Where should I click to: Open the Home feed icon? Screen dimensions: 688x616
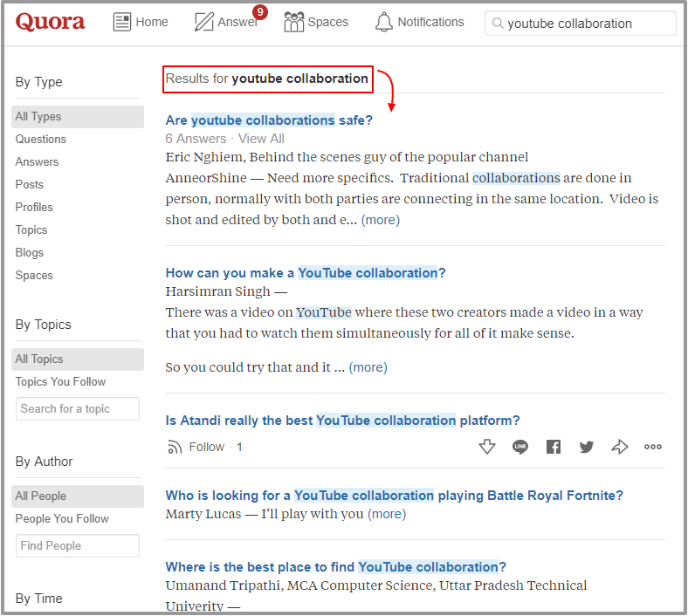[122, 22]
